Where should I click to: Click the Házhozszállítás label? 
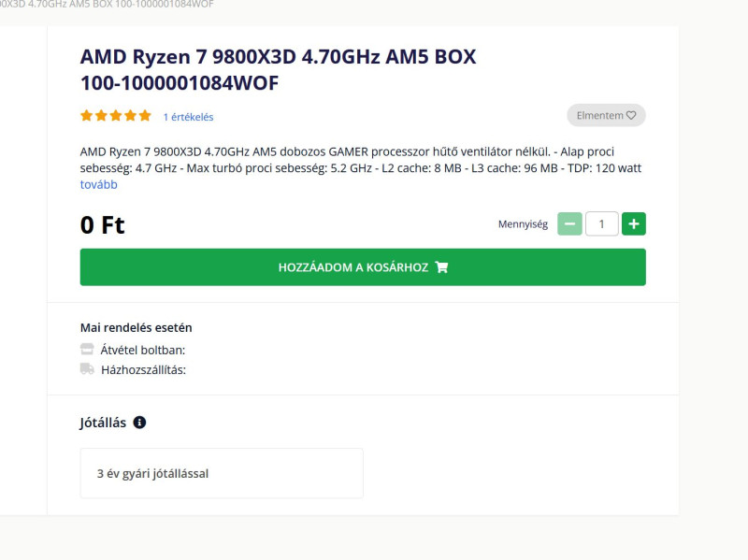(143, 369)
